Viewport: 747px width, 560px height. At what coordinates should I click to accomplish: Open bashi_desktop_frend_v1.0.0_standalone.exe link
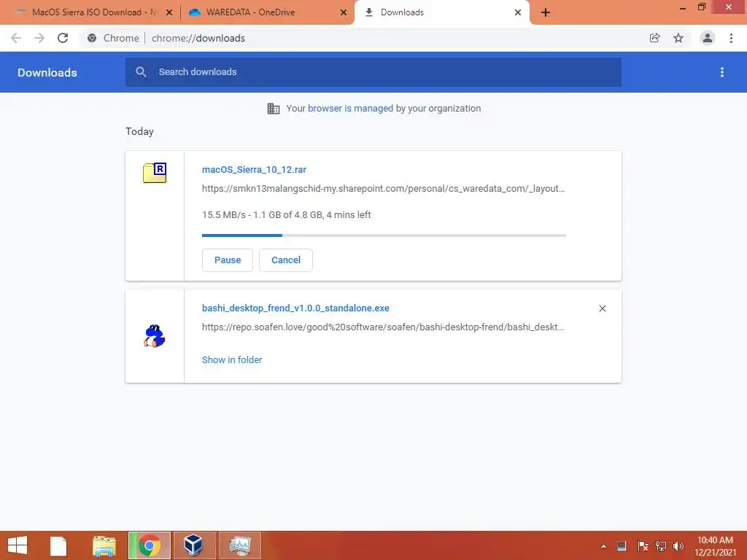(295, 308)
